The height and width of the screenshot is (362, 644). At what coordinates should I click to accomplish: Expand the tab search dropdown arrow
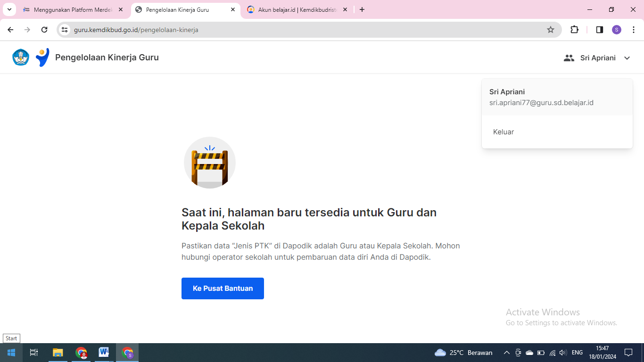pos(9,9)
